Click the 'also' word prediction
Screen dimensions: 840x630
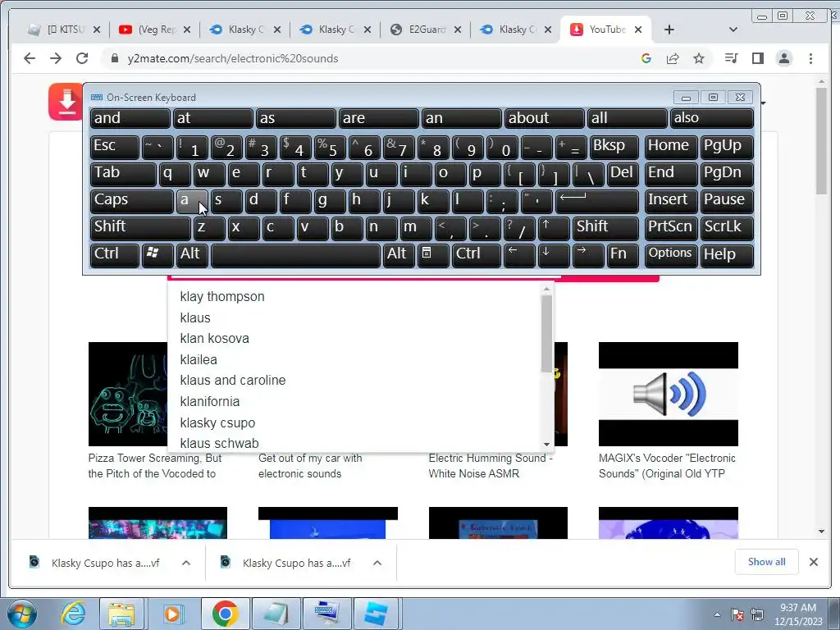(711, 119)
